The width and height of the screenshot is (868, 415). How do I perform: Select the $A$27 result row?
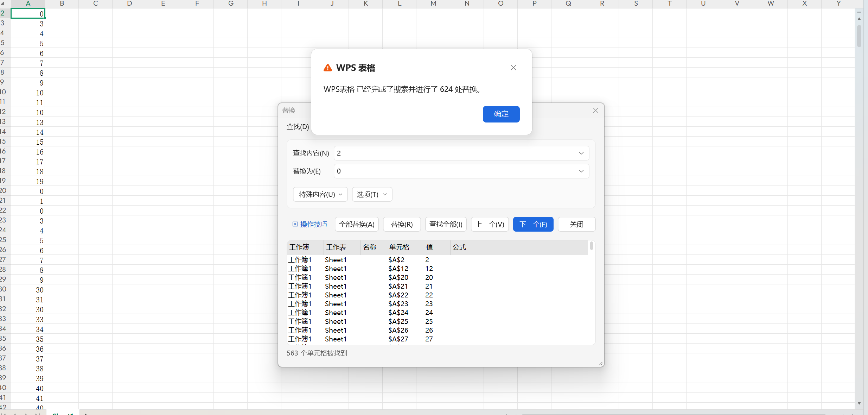[437, 339]
